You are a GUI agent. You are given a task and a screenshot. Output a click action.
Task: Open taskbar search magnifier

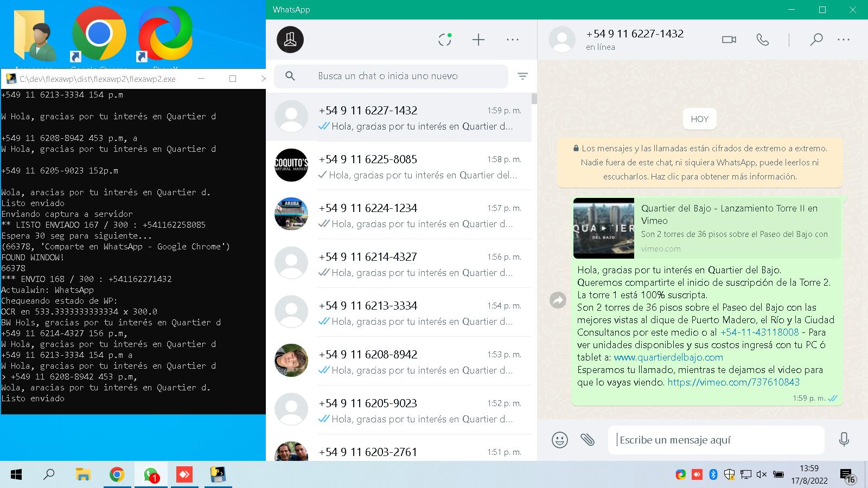(x=49, y=475)
